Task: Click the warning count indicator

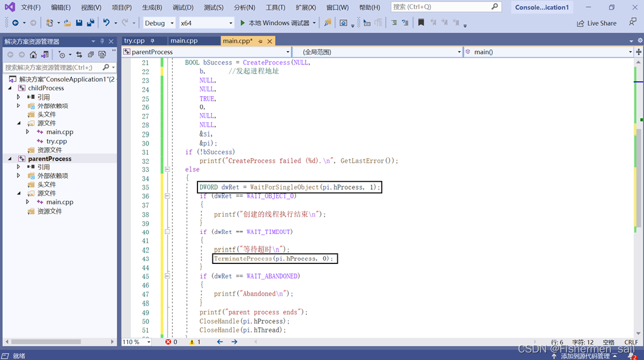Action: 195,342
